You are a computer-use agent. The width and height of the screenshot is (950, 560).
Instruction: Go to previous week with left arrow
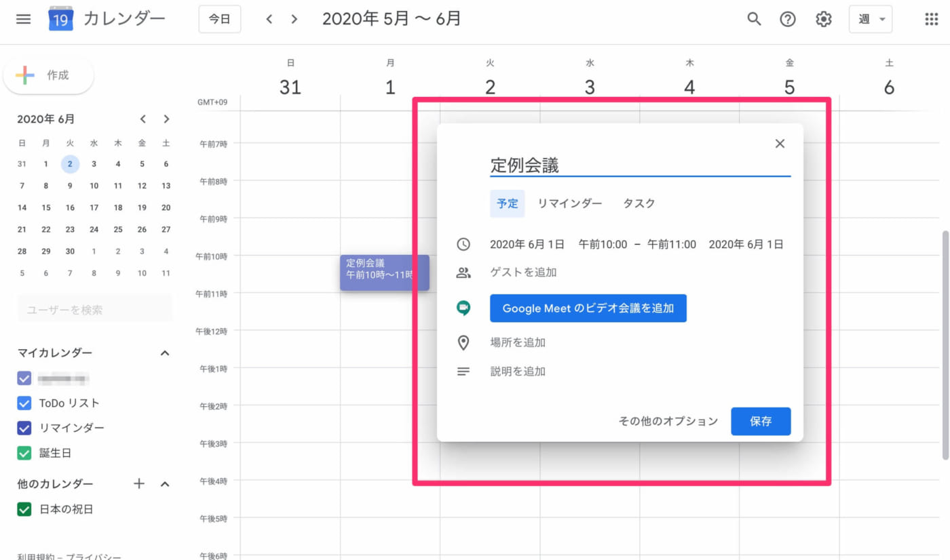coord(269,19)
